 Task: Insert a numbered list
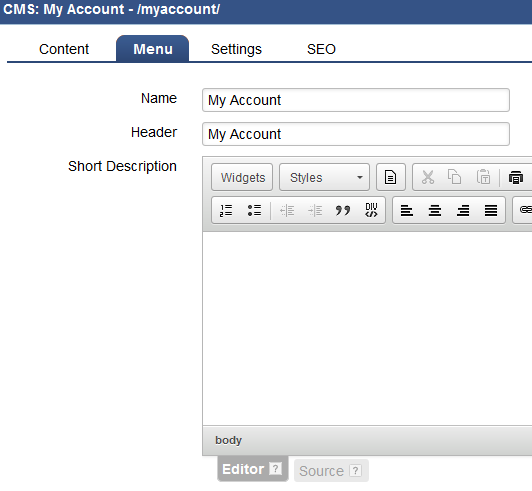coord(226,210)
